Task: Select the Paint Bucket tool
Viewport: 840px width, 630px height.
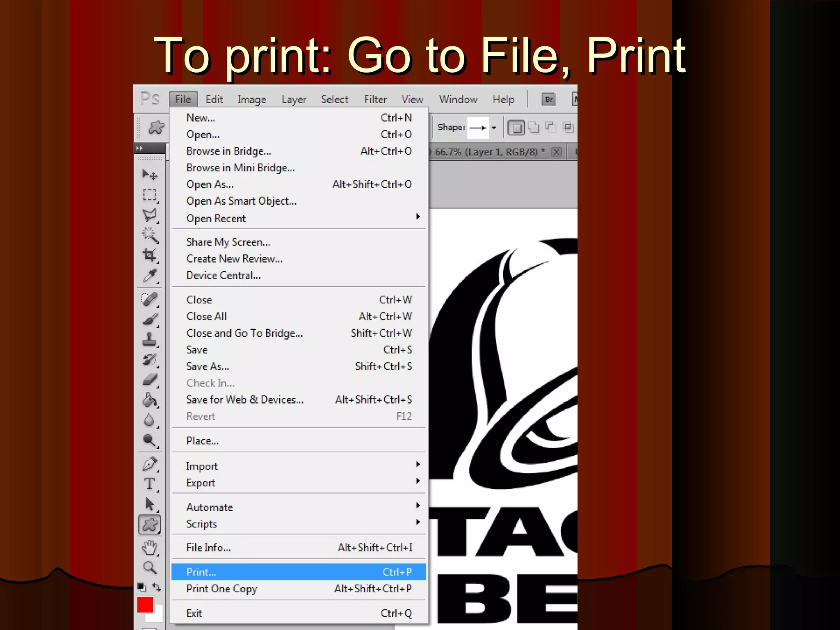Action: pos(150,399)
